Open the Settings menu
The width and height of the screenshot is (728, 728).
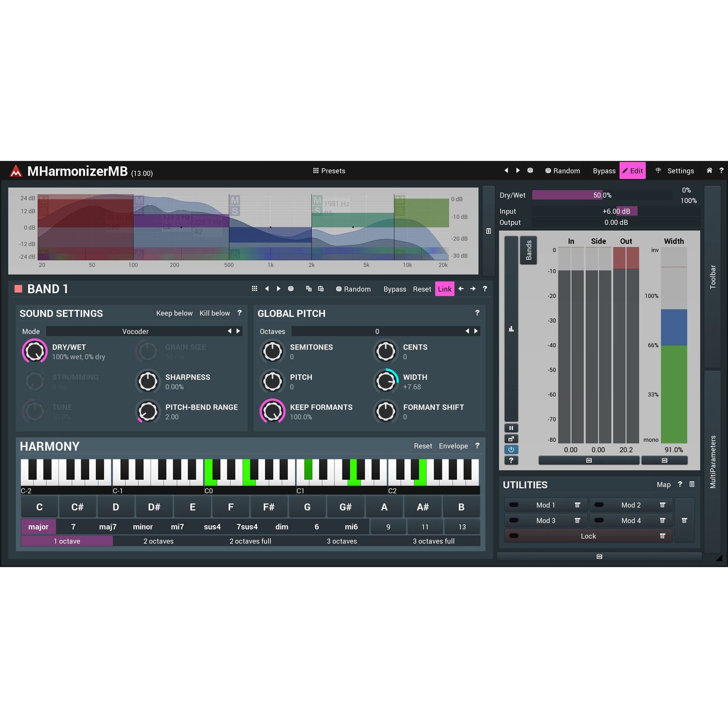click(681, 170)
